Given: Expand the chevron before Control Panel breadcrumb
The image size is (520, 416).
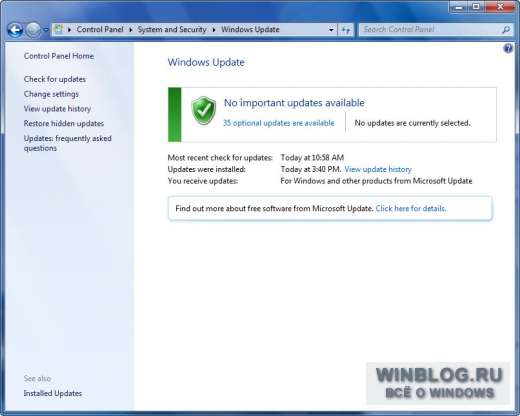Looking at the screenshot, I should tap(69, 30).
